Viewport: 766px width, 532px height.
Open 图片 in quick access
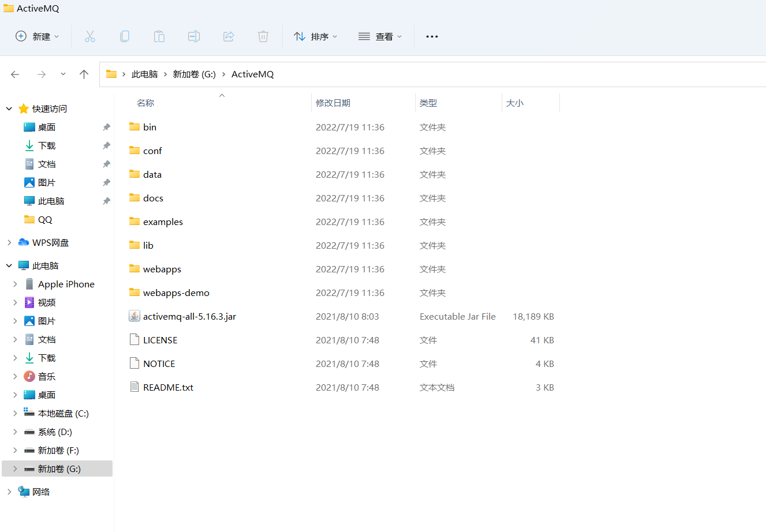[x=47, y=182]
